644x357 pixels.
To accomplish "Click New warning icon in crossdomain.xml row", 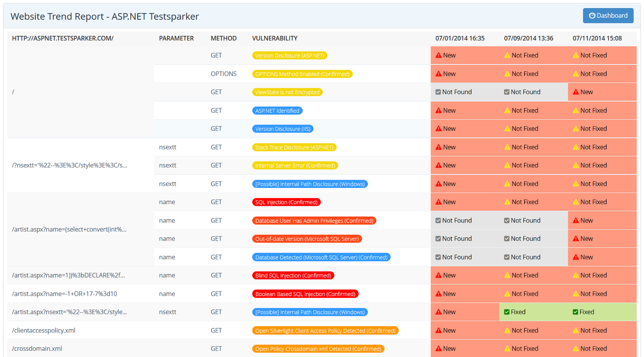I will [x=439, y=349].
